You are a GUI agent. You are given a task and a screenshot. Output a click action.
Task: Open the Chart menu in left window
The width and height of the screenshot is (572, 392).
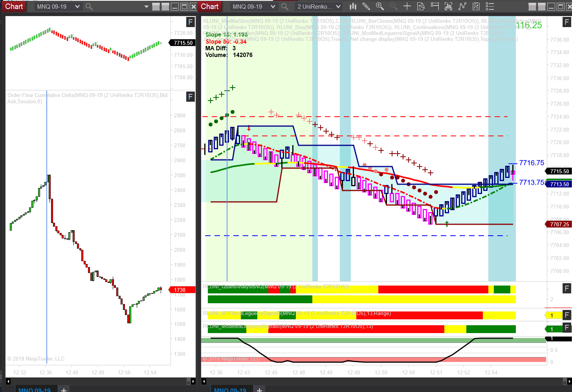tap(14, 6)
